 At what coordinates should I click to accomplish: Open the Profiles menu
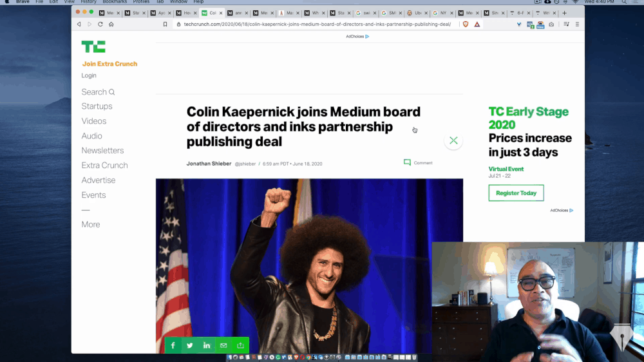(141, 2)
